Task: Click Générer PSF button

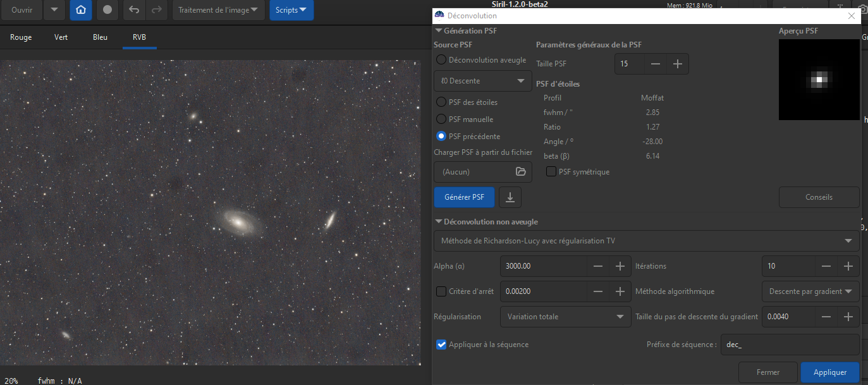Action: point(465,197)
